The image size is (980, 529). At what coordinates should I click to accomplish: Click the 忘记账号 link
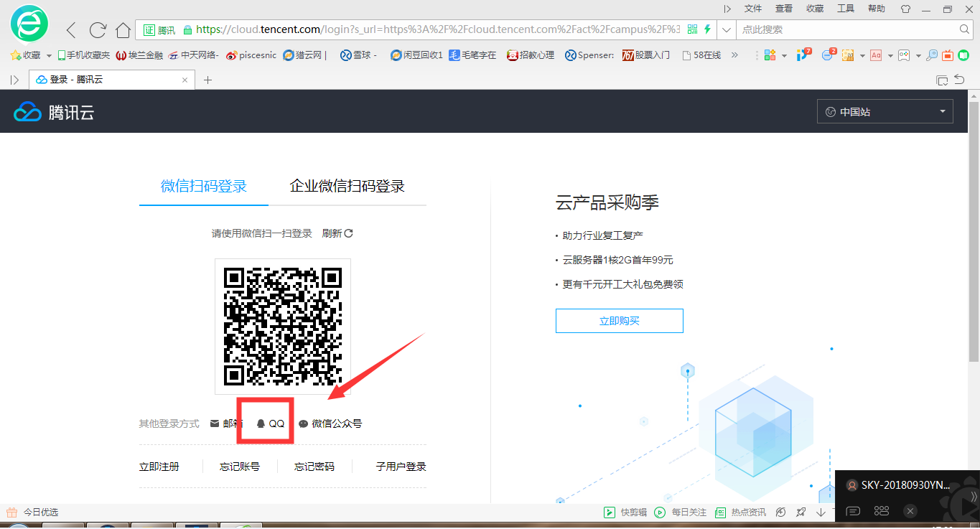click(x=240, y=467)
